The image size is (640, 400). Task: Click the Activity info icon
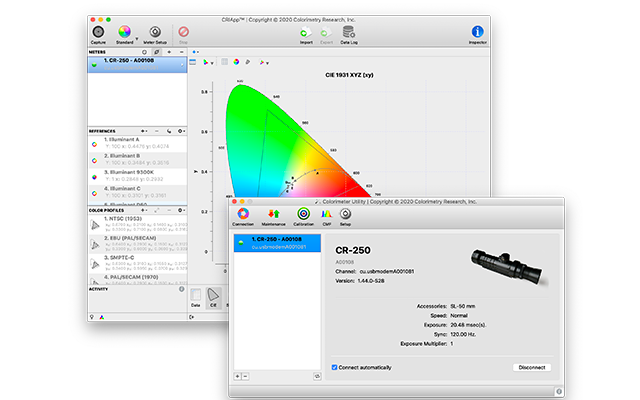click(x=182, y=289)
